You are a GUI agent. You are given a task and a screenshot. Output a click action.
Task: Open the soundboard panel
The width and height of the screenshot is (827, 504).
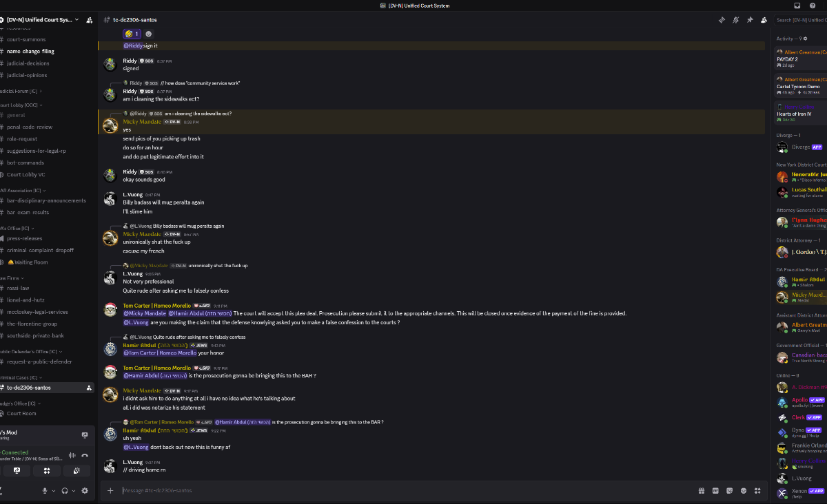[76, 471]
